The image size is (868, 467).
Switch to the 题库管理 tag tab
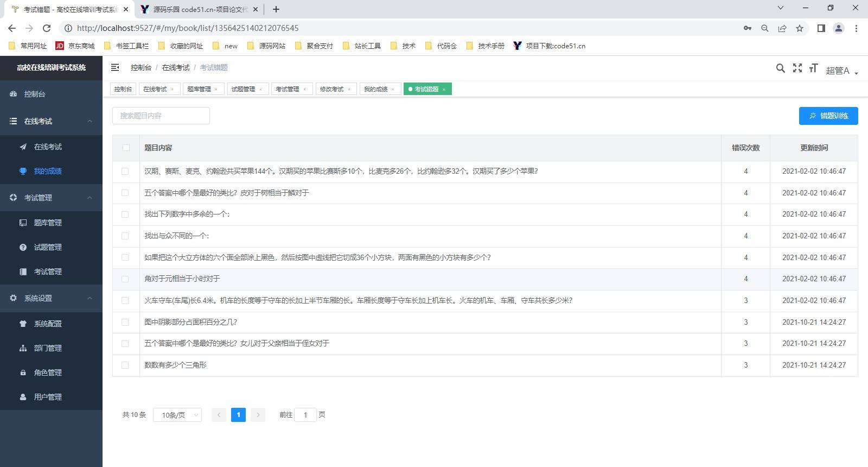tap(202, 89)
